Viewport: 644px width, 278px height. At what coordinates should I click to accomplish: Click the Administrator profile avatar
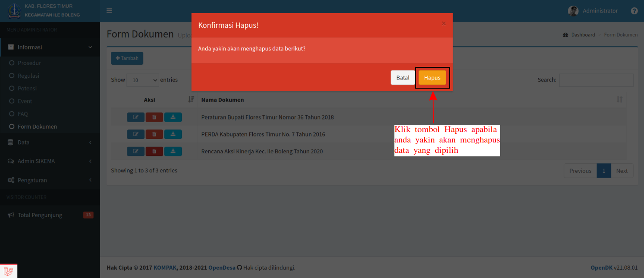click(573, 11)
